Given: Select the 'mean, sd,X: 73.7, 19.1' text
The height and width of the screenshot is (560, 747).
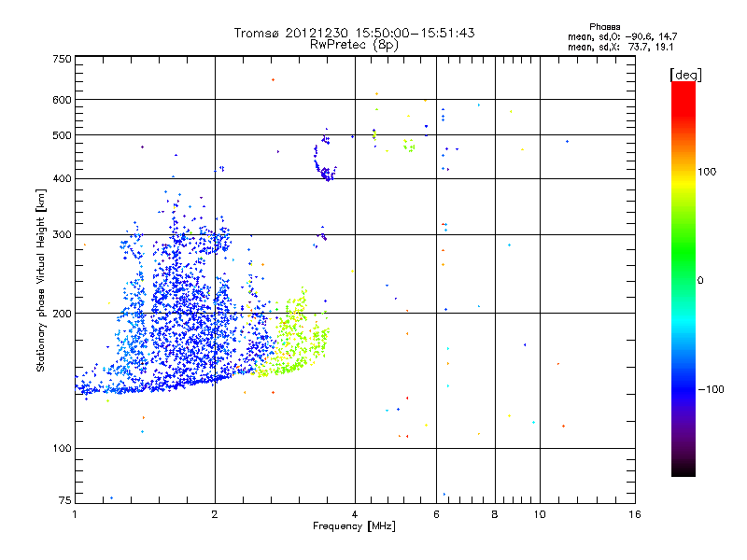Looking at the screenshot, I should coord(620,47).
